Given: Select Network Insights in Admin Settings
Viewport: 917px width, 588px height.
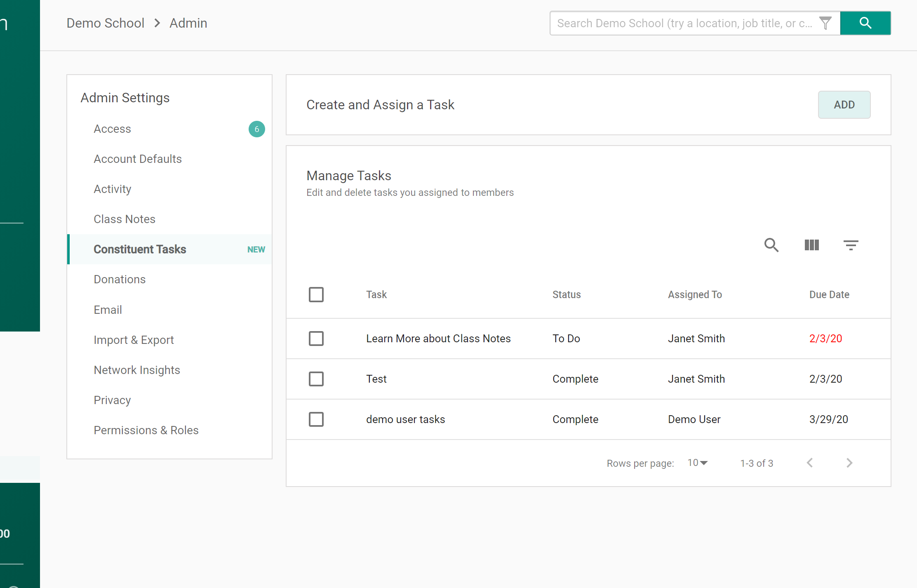Looking at the screenshot, I should click(x=137, y=370).
